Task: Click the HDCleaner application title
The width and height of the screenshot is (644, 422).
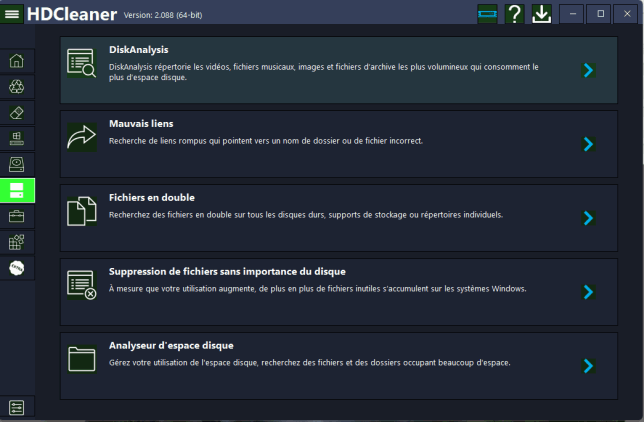Action: (72, 14)
